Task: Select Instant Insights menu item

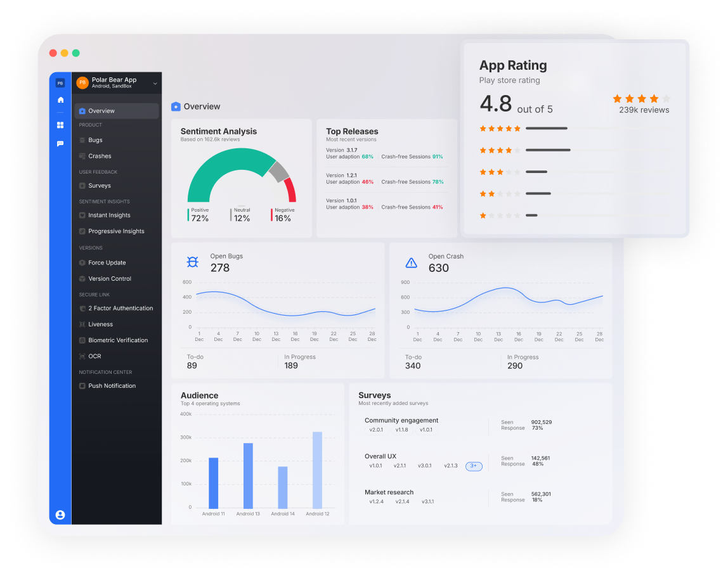Action: pyautogui.click(x=109, y=215)
